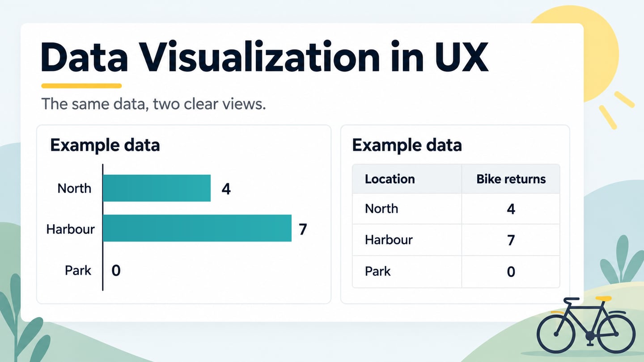Viewport: 644px width, 362px height.
Task: Click the "Data Visualization in UX" title
Action: [264, 58]
